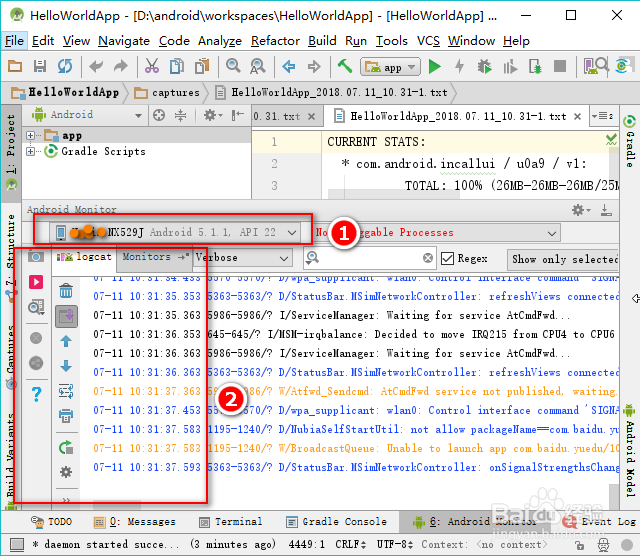Click the Stop square icon
Screen dimensions: 640x556
coord(560,66)
